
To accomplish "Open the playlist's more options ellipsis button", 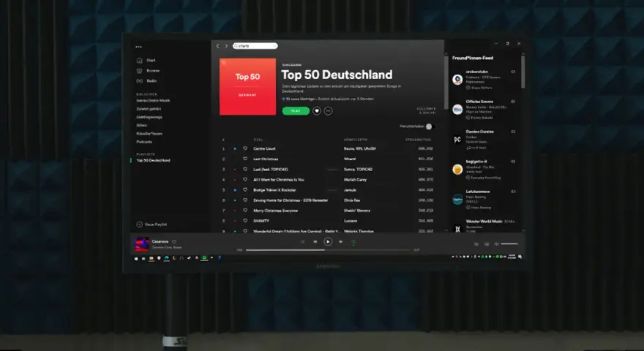I will point(328,111).
